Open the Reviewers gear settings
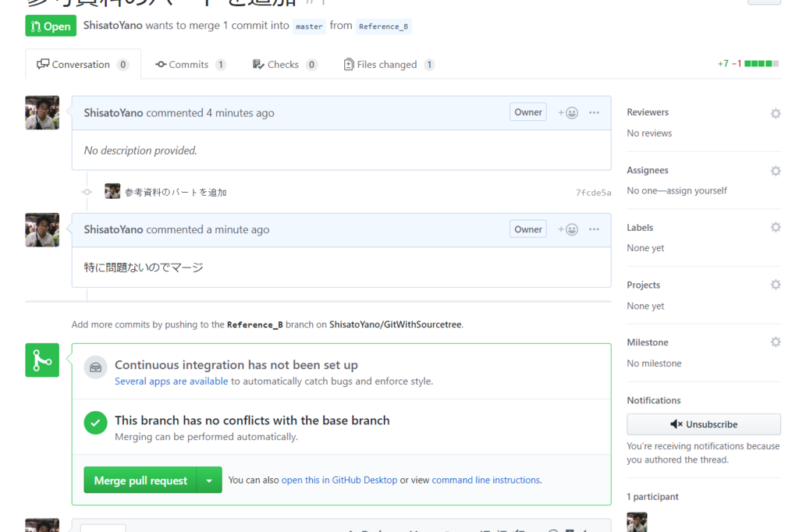This screenshot has width=799, height=532. pyautogui.click(x=775, y=113)
